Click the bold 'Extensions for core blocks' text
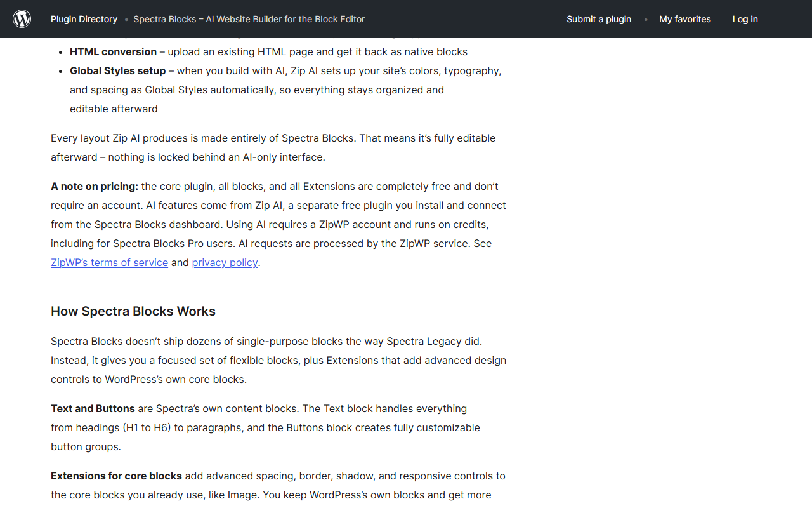 pos(116,476)
